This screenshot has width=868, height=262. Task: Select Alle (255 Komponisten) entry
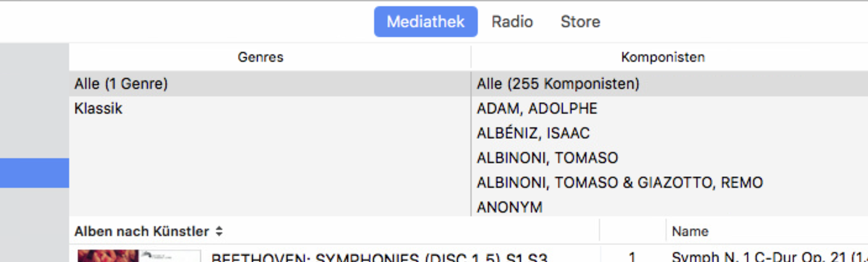click(557, 83)
